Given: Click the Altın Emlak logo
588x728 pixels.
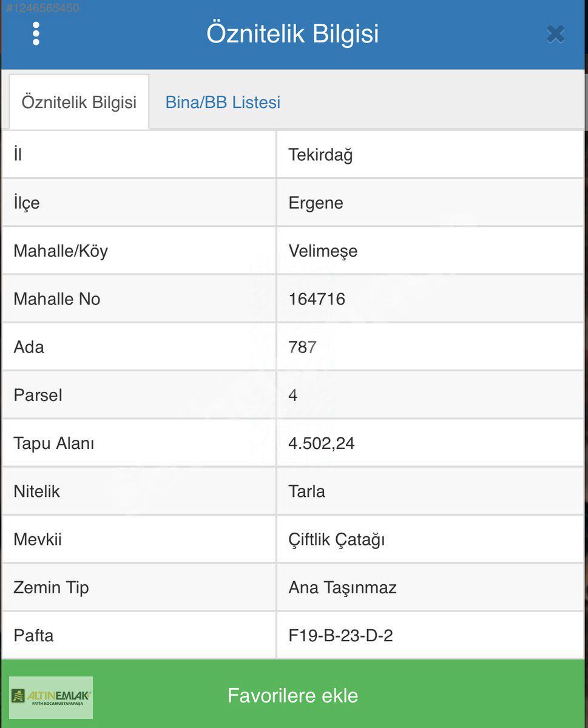Looking at the screenshot, I should tap(51, 696).
